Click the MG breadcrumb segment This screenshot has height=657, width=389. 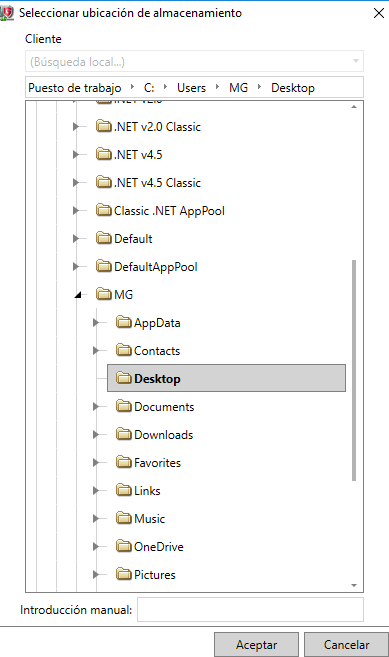coord(238,88)
